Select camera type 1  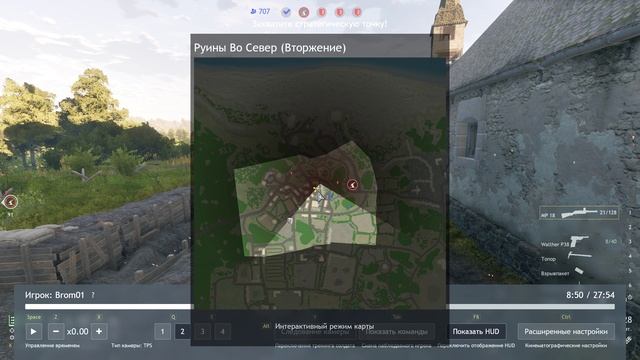[162, 331]
